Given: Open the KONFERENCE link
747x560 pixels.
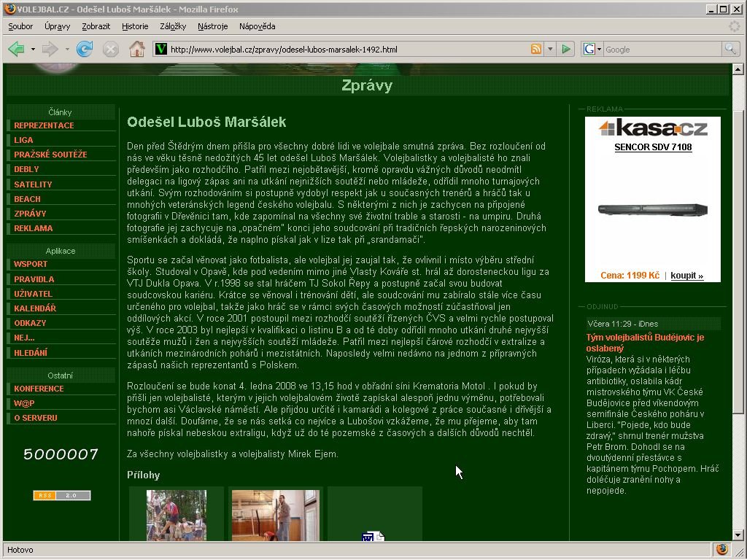Looking at the screenshot, I should click(x=39, y=389).
